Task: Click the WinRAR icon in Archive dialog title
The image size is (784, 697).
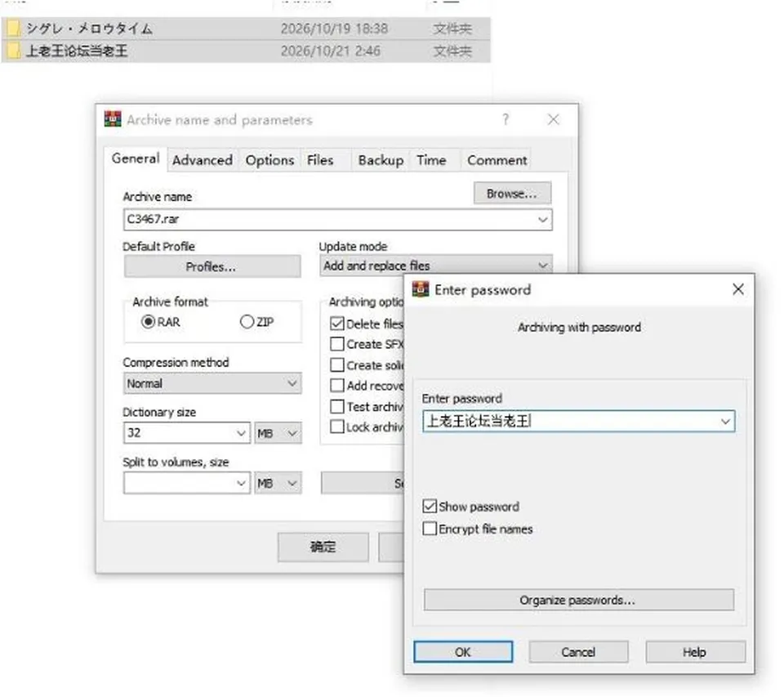Action: click(113, 119)
